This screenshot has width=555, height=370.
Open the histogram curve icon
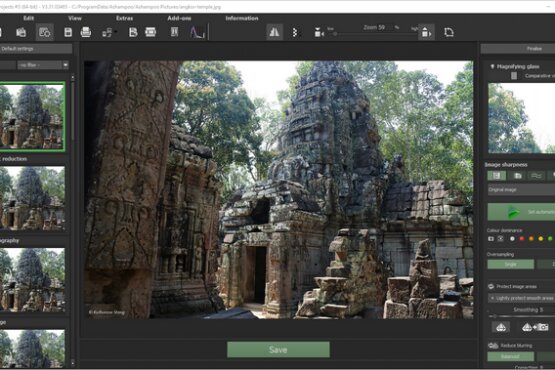[197, 32]
